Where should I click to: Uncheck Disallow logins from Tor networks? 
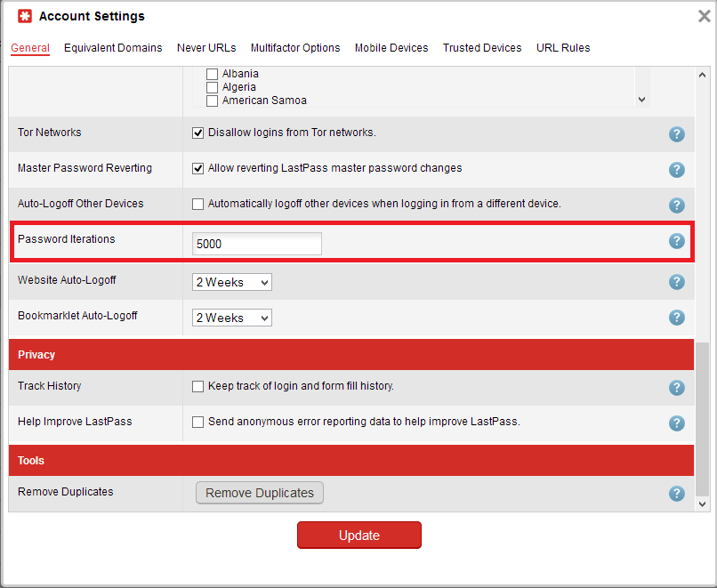coord(198,133)
